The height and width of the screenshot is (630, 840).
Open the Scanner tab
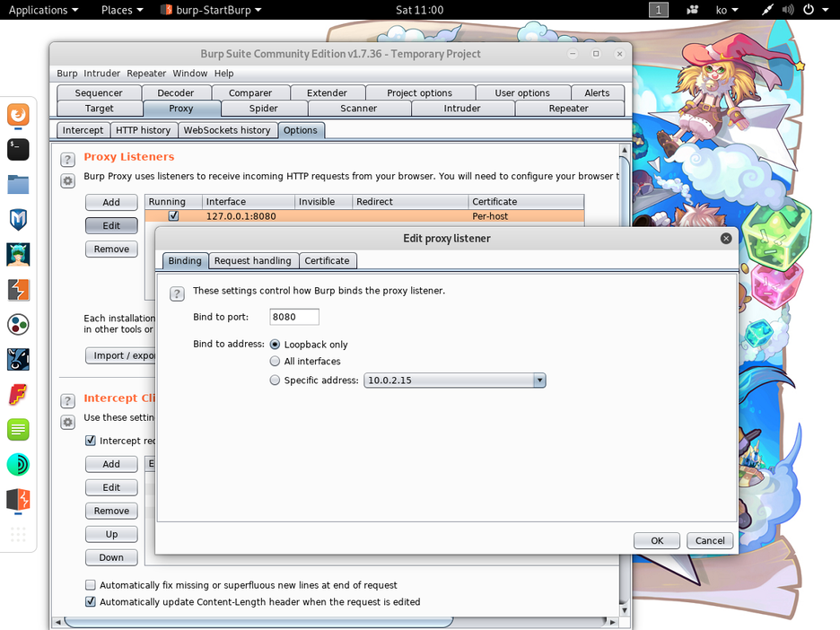[x=358, y=109]
